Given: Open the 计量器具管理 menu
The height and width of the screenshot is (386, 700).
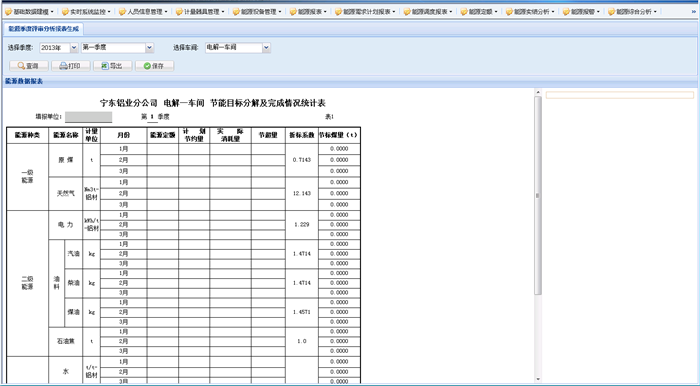Looking at the screenshot, I should click(200, 12).
